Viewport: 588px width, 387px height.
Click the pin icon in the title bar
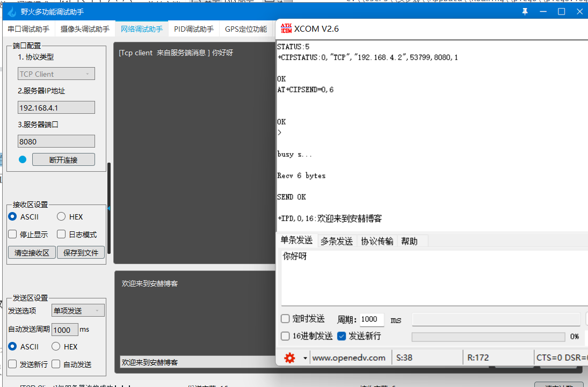click(525, 11)
